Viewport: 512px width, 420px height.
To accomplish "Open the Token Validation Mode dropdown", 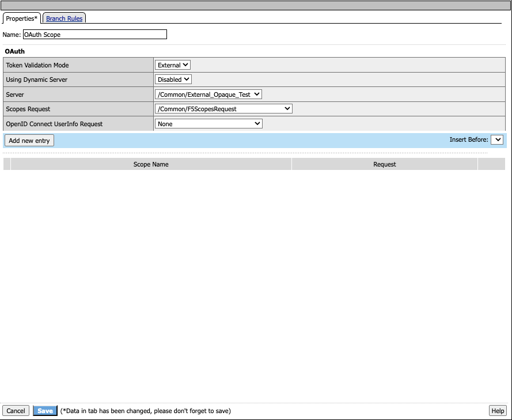I will coord(173,65).
